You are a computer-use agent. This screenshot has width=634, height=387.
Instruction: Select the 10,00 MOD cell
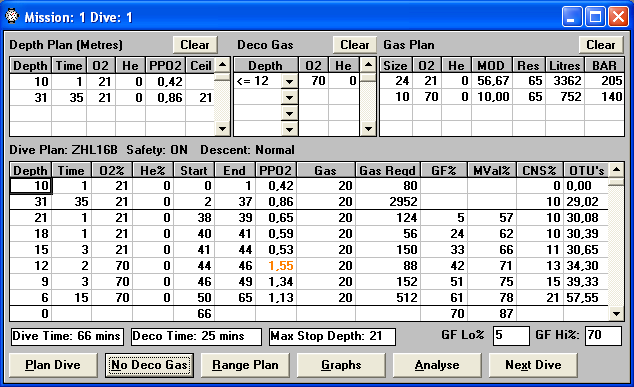point(492,97)
